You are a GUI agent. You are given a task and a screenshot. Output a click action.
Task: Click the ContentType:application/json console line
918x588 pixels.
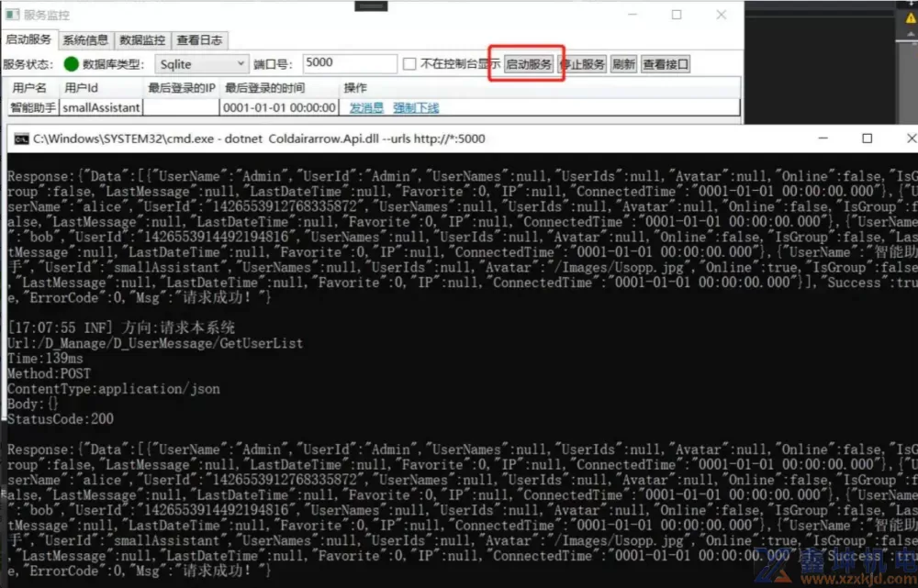click(x=114, y=389)
